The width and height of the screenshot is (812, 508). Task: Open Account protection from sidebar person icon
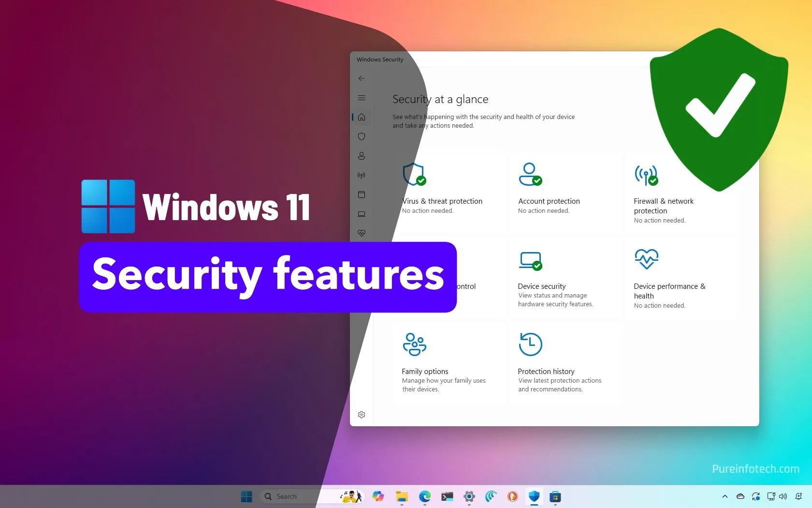click(x=361, y=156)
